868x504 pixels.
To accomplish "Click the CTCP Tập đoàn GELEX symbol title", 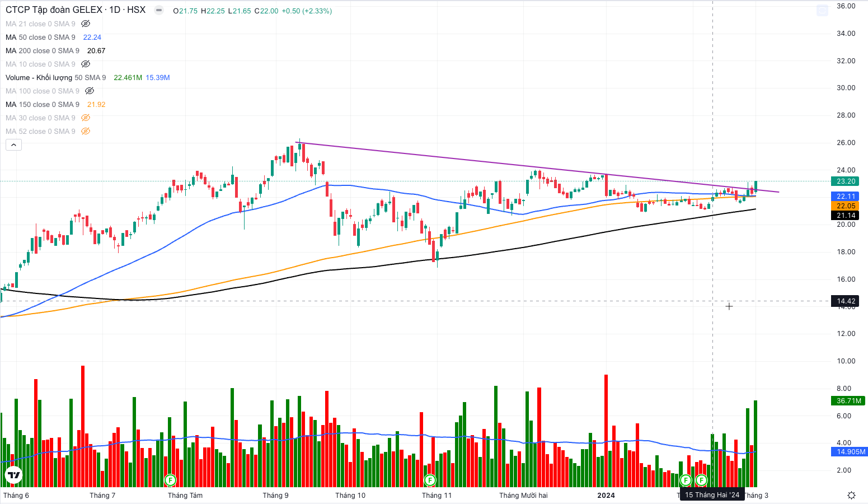I will 76,10.
